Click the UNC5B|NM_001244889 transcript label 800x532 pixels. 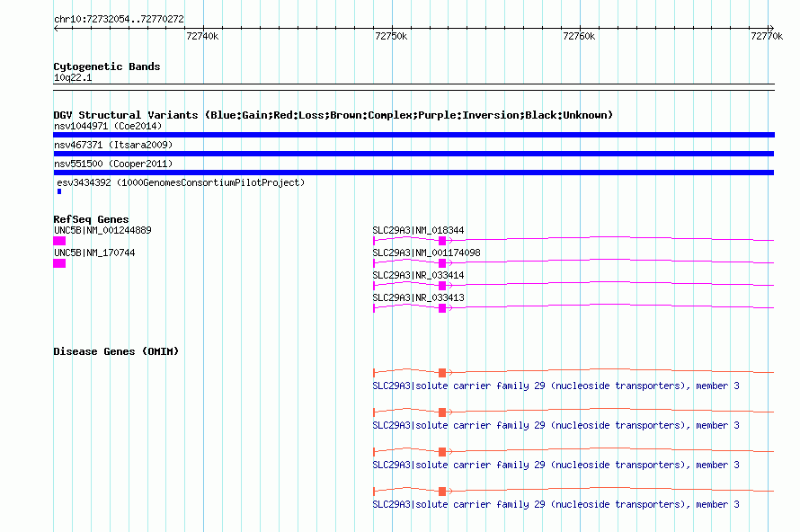pyautogui.click(x=102, y=231)
